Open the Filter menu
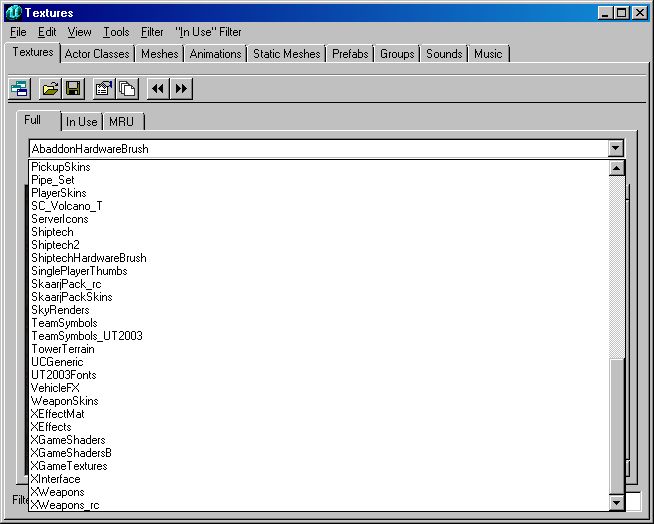This screenshot has width=654, height=524. tap(152, 32)
